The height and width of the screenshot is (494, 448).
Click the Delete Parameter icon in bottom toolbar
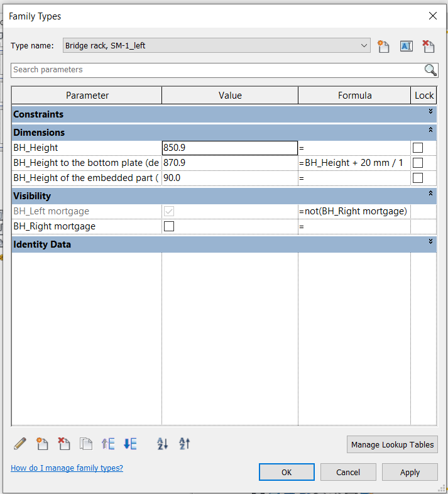pyautogui.click(x=63, y=444)
